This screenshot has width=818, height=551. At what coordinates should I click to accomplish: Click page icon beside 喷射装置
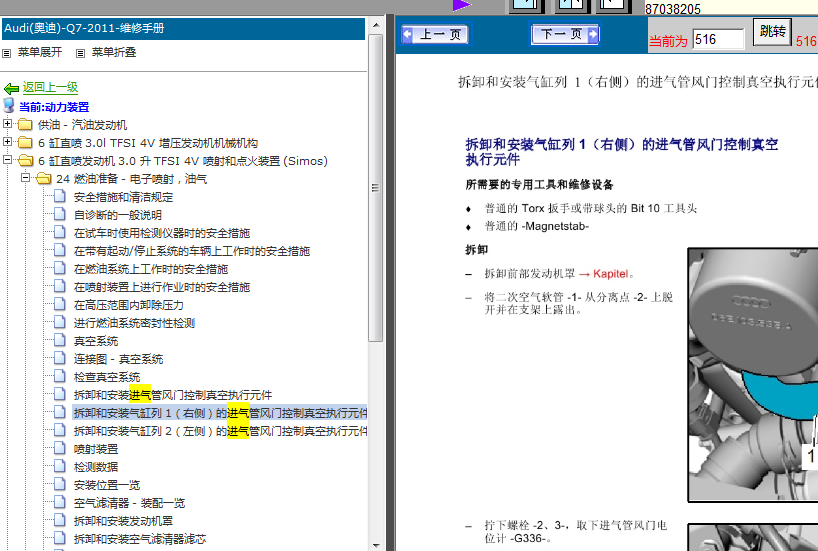point(60,448)
